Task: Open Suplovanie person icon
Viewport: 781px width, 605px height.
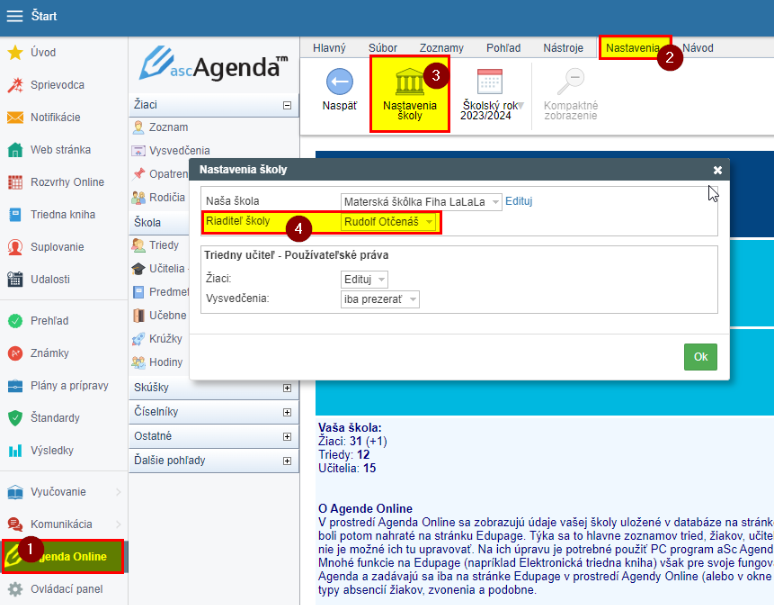Action: pyautogui.click(x=15, y=247)
